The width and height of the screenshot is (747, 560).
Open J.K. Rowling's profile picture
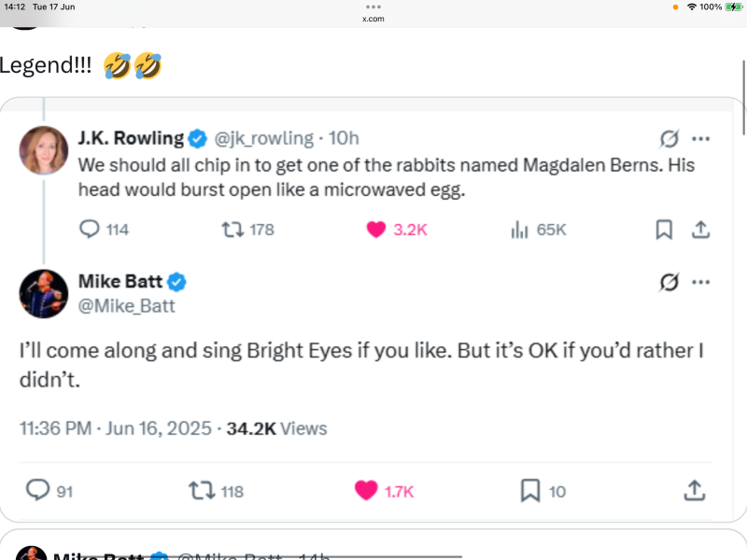coord(44,150)
